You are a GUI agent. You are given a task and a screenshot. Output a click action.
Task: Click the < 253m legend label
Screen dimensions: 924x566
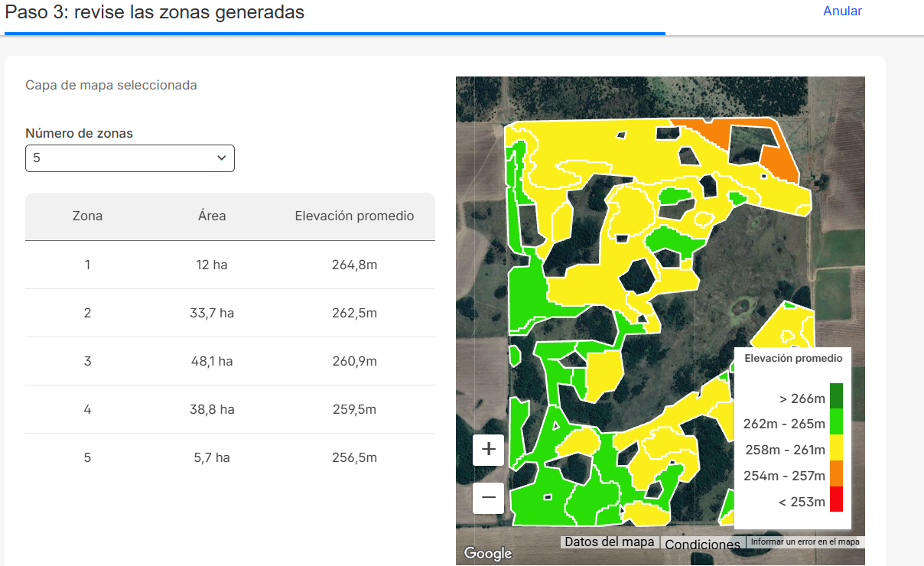click(802, 503)
